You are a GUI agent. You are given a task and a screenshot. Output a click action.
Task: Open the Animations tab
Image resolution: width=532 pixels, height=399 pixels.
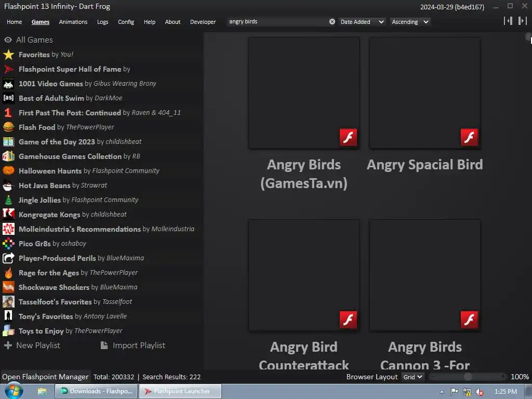click(73, 22)
